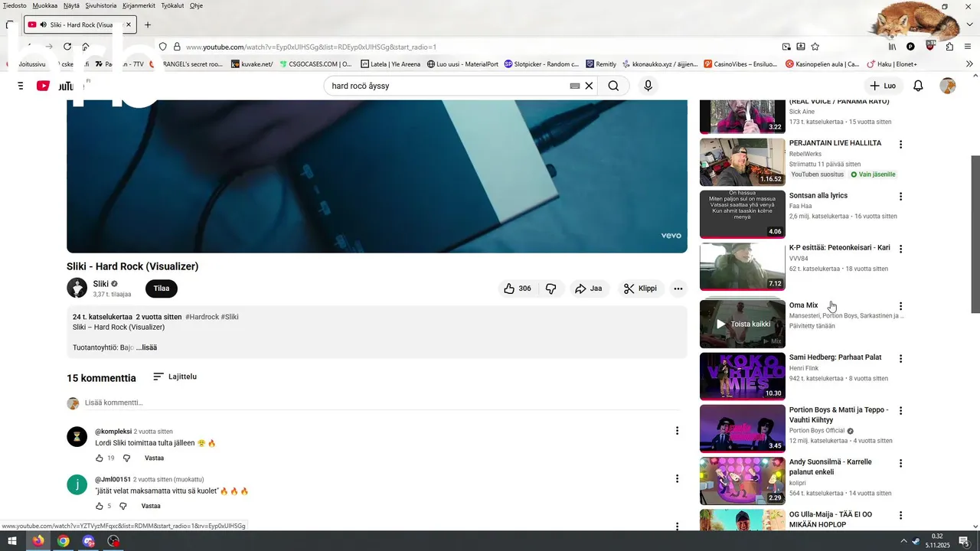Open Sivuhistoria menu
This screenshot has width=980, height=551.
click(101, 5)
